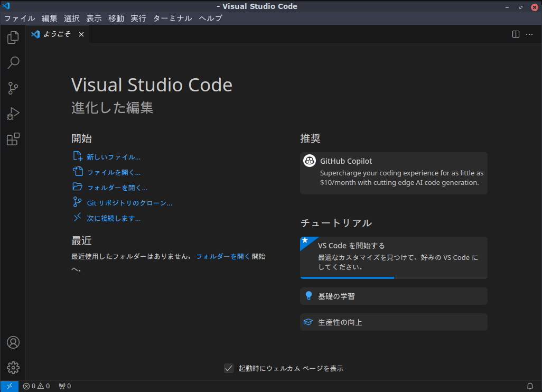Screen dimensions: 542x392
Task: Open the Extensions view
Action: click(13, 139)
